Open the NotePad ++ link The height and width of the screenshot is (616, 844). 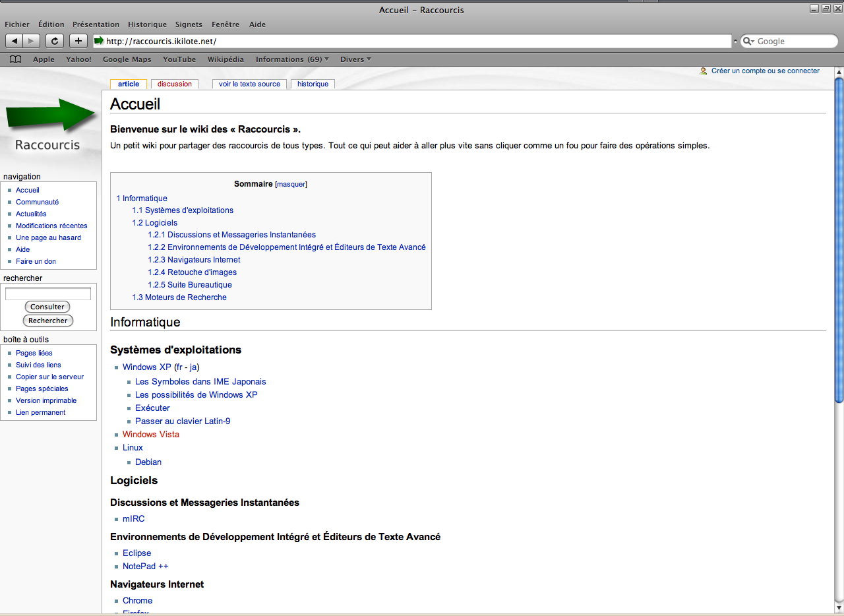[x=146, y=567]
